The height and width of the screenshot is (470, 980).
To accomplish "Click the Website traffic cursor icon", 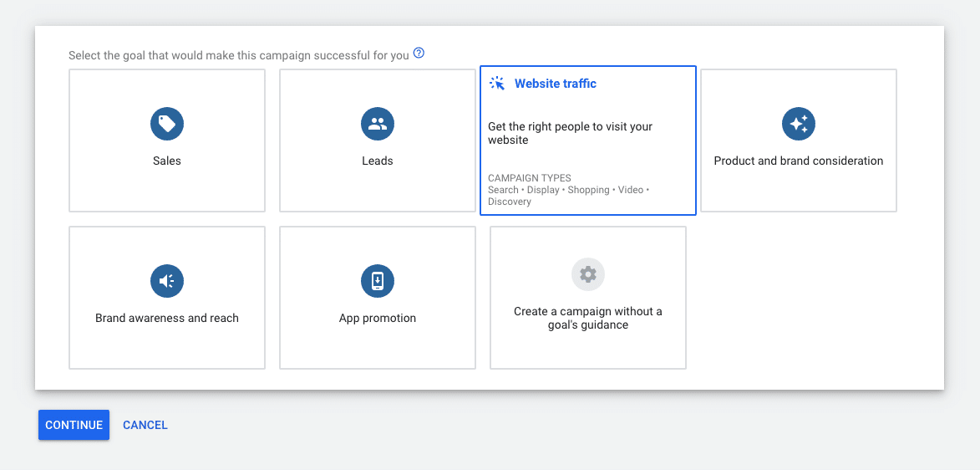I will point(497,84).
